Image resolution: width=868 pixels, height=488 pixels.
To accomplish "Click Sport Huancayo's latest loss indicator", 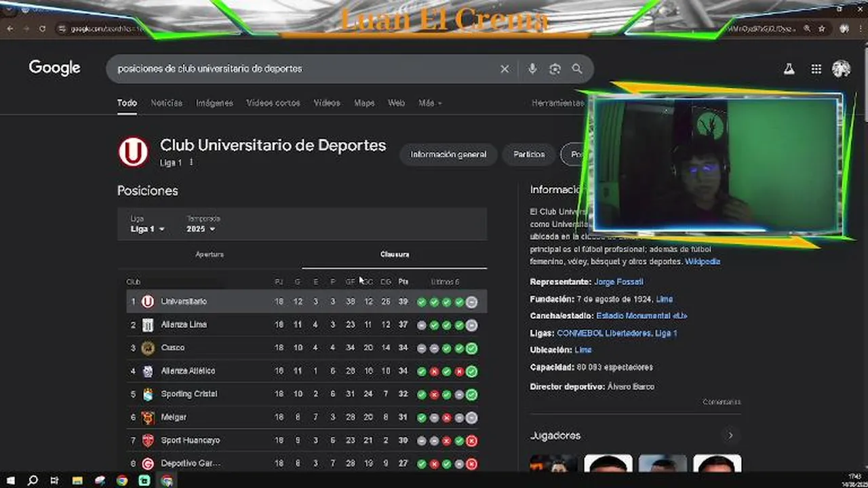I will (x=471, y=441).
